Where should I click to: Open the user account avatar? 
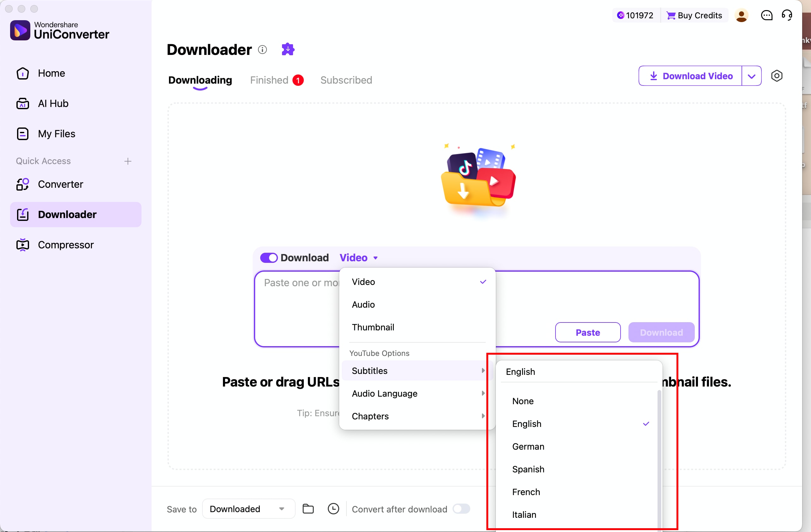point(742,15)
